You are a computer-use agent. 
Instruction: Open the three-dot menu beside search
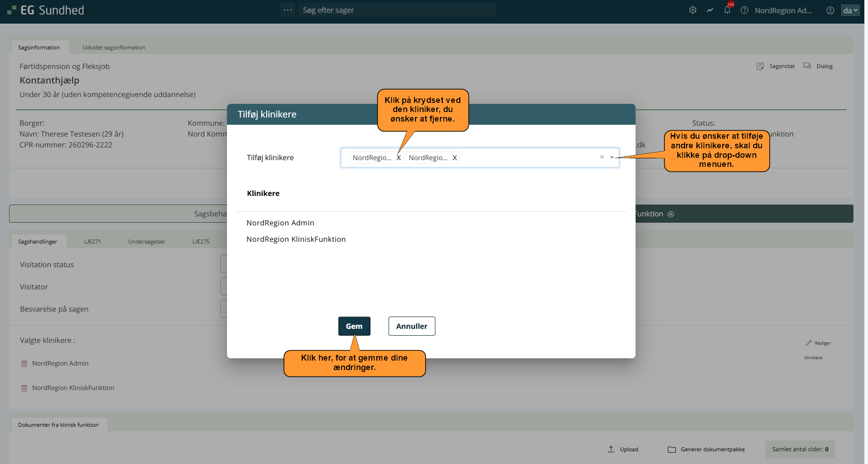288,10
